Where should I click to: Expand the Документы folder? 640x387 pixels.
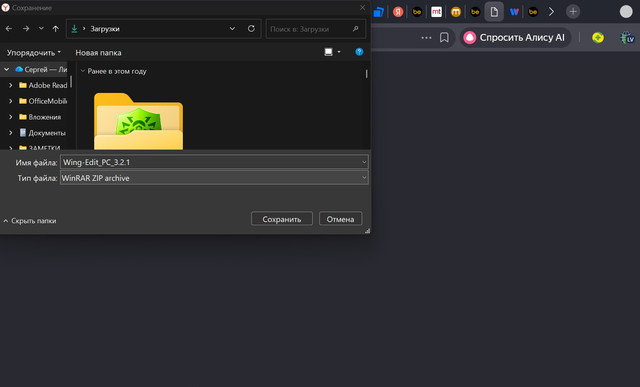[x=11, y=133]
